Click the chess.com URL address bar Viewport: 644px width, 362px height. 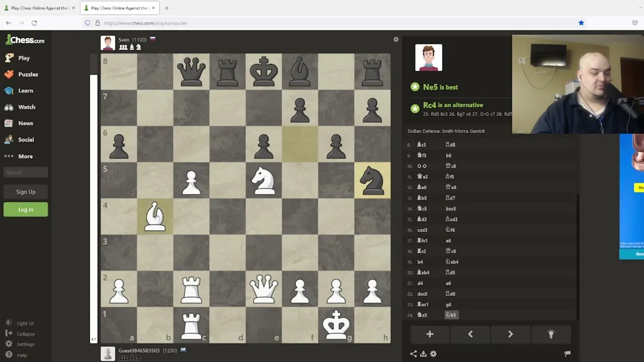[x=332, y=23]
